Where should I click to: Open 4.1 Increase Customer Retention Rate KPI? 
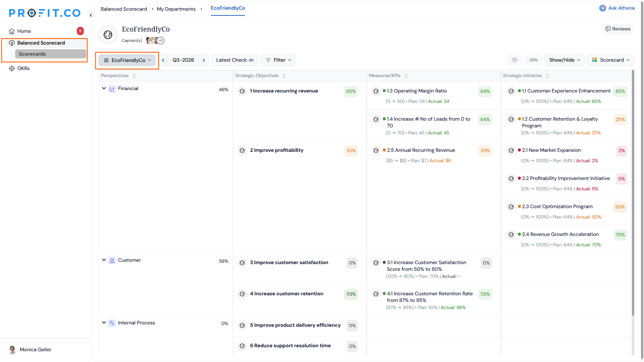click(430, 297)
